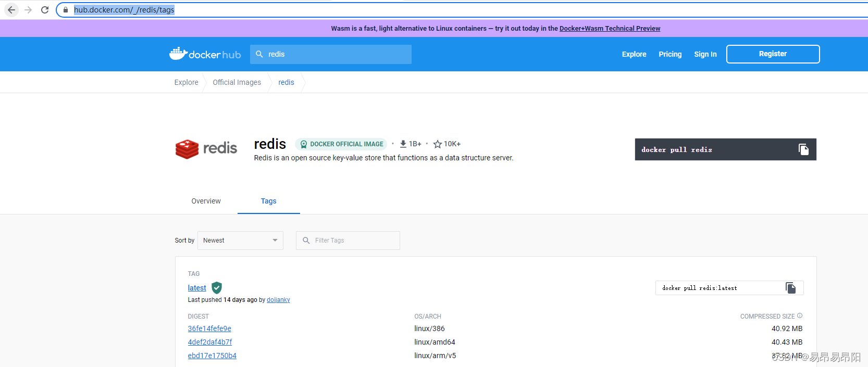The image size is (868, 367).
Task: Open digest 4def2daf4b7f
Action: point(210,342)
